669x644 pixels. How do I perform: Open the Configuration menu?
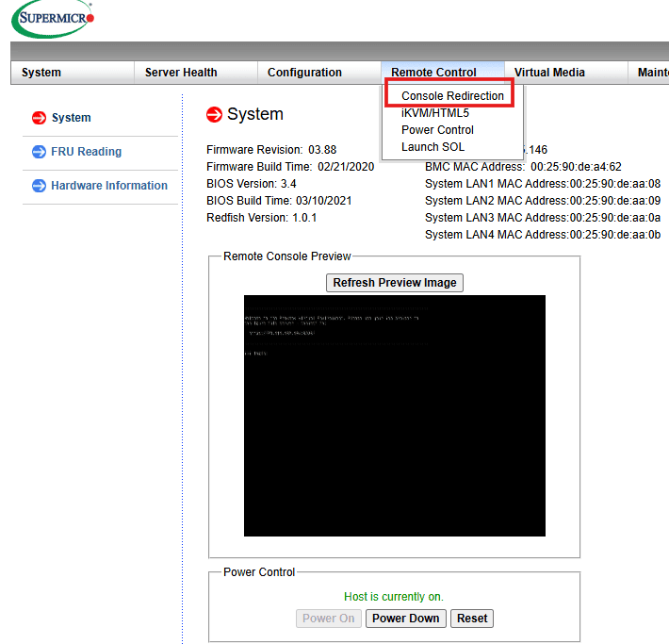click(304, 73)
